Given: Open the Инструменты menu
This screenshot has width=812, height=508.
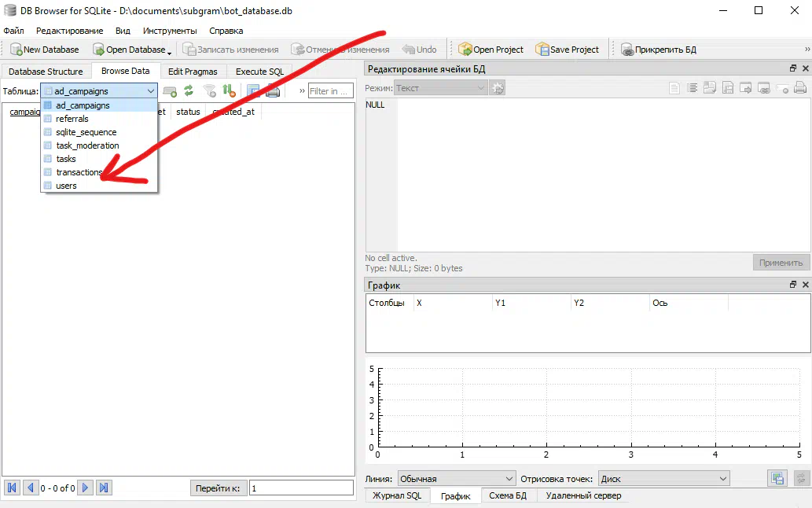Looking at the screenshot, I should tap(170, 31).
